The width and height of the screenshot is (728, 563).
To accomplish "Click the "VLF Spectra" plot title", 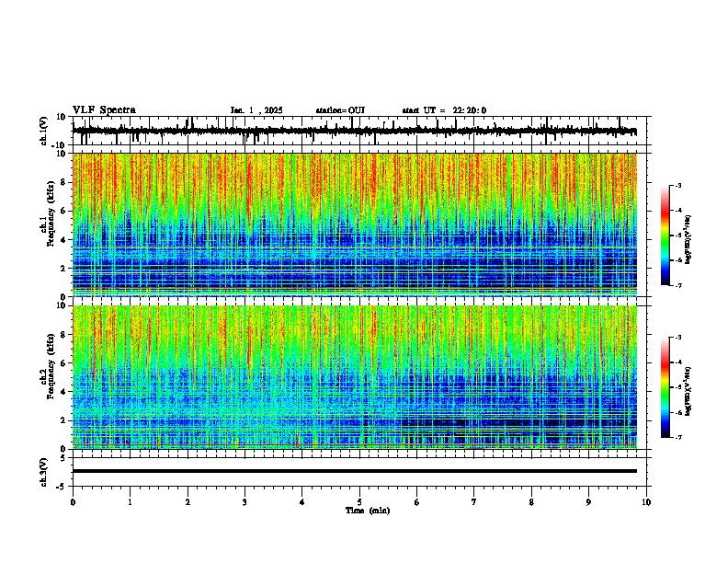I will point(104,110).
